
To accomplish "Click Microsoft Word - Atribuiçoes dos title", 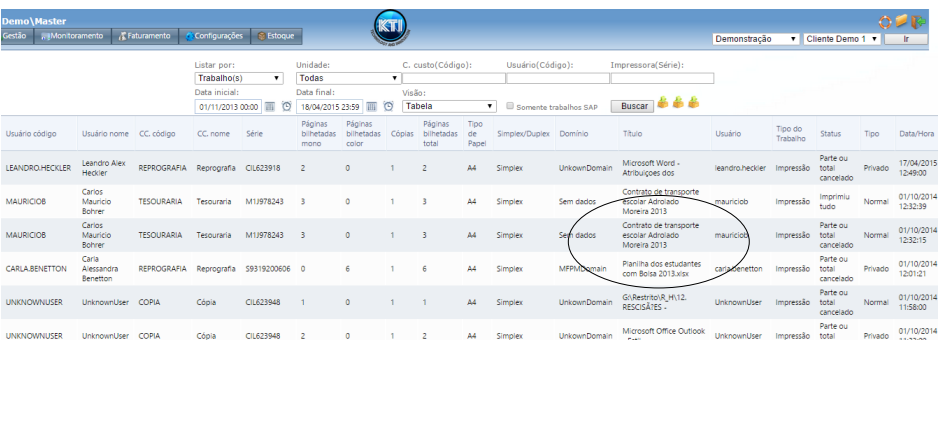I will click(x=651, y=168).
